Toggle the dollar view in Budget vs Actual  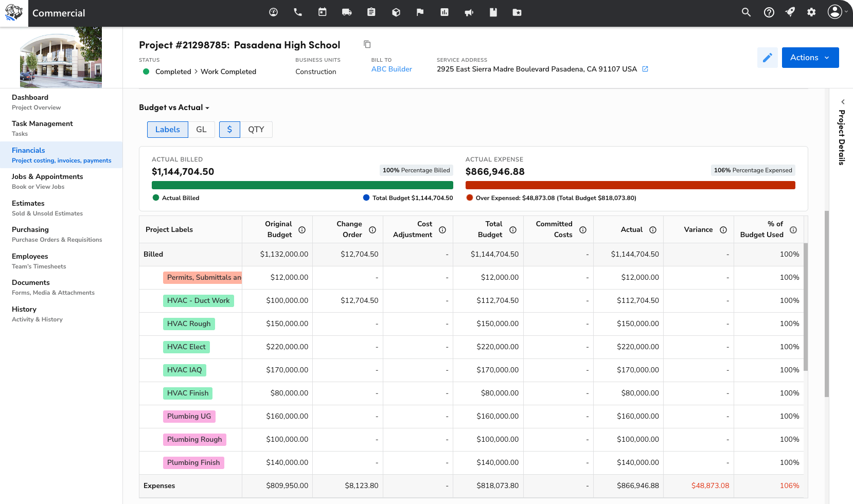(229, 129)
